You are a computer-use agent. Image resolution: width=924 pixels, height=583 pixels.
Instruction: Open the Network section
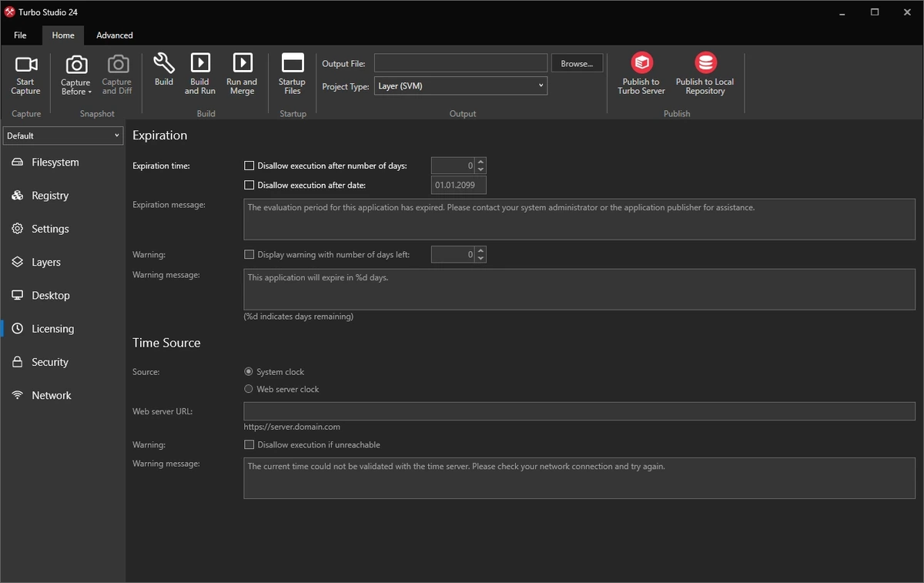[62, 395]
